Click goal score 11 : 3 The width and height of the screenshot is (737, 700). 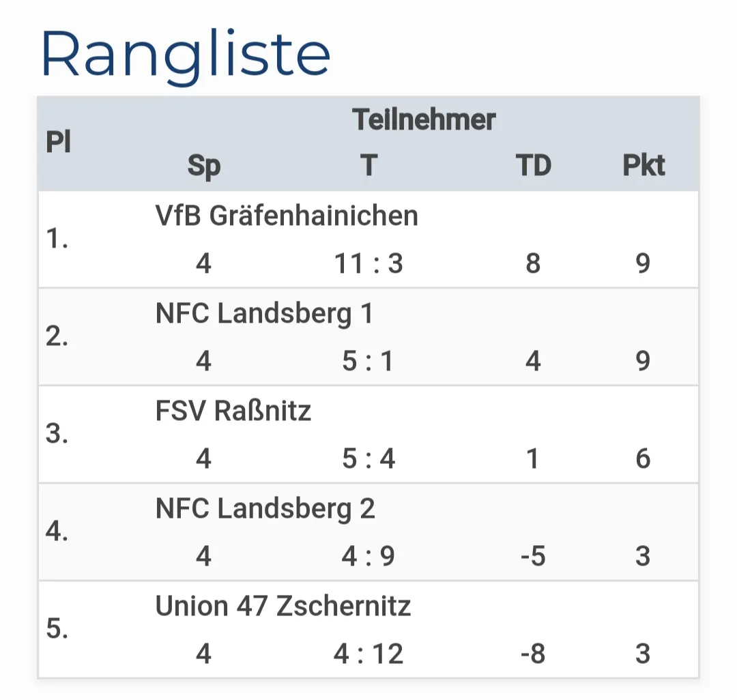pos(369,263)
